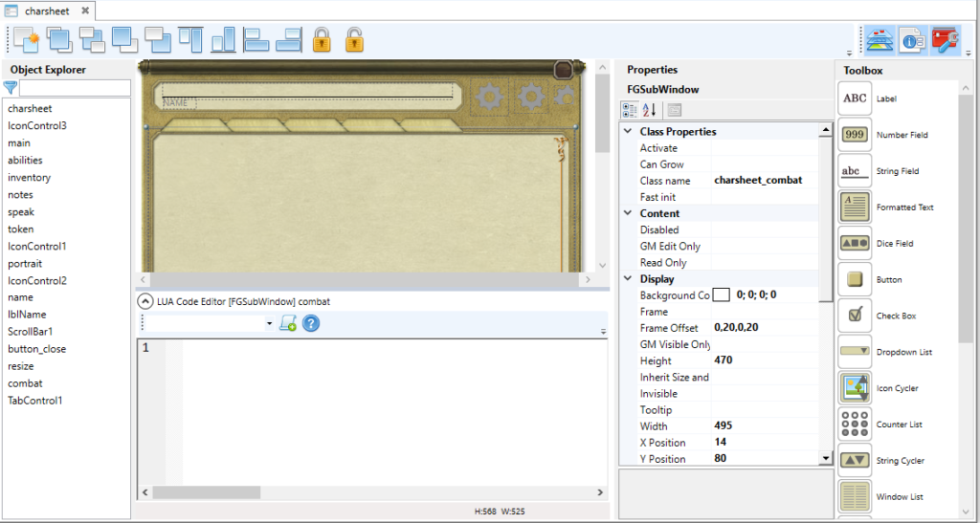
Task: Open LUA editor help question mark icon
Action: coord(311,323)
